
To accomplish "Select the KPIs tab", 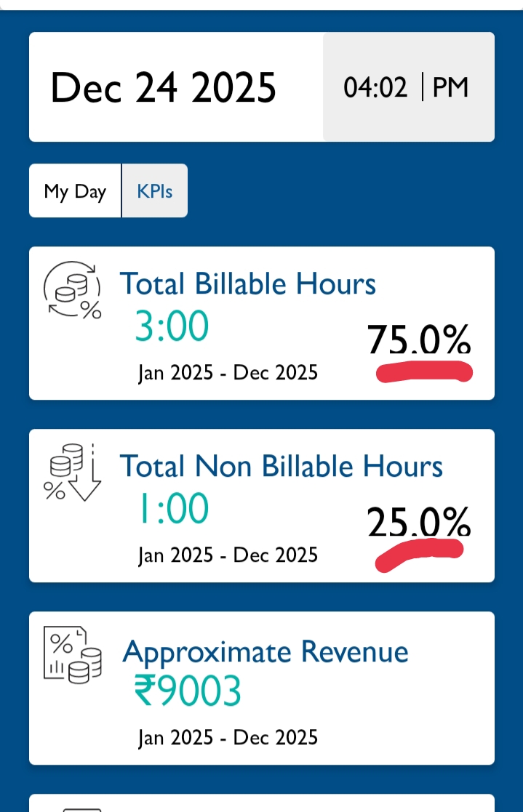I will tap(154, 191).
